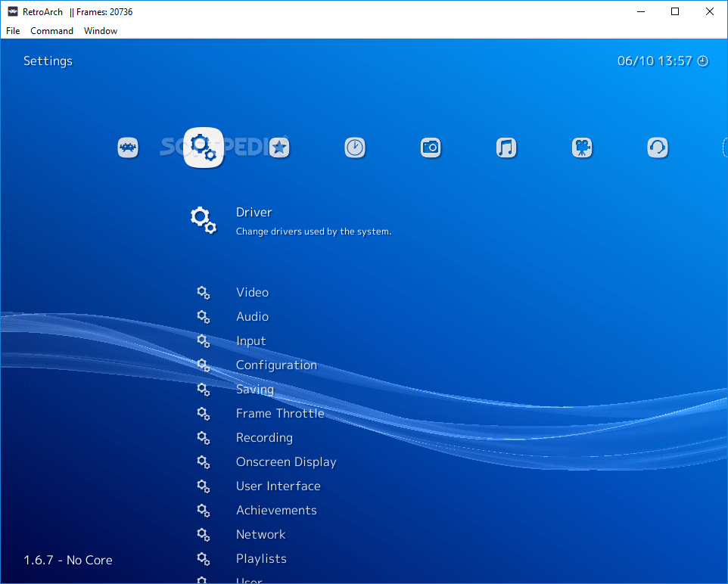Minimize the RetroArch window
Image resolution: width=728 pixels, height=584 pixels.
[x=641, y=11]
